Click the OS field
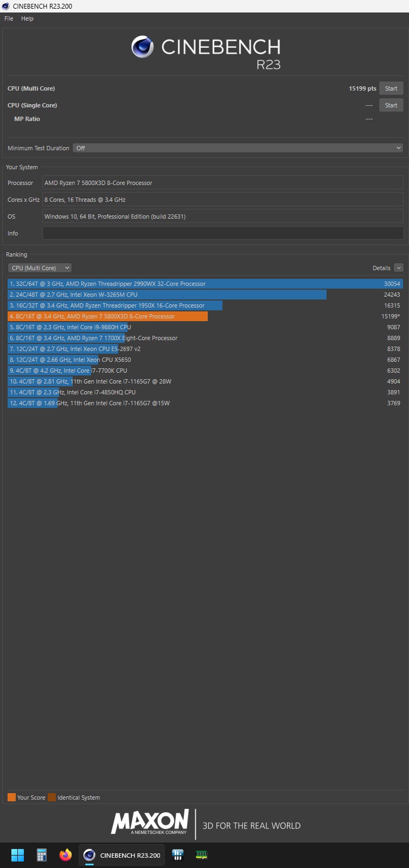409x868 pixels. [223, 216]
